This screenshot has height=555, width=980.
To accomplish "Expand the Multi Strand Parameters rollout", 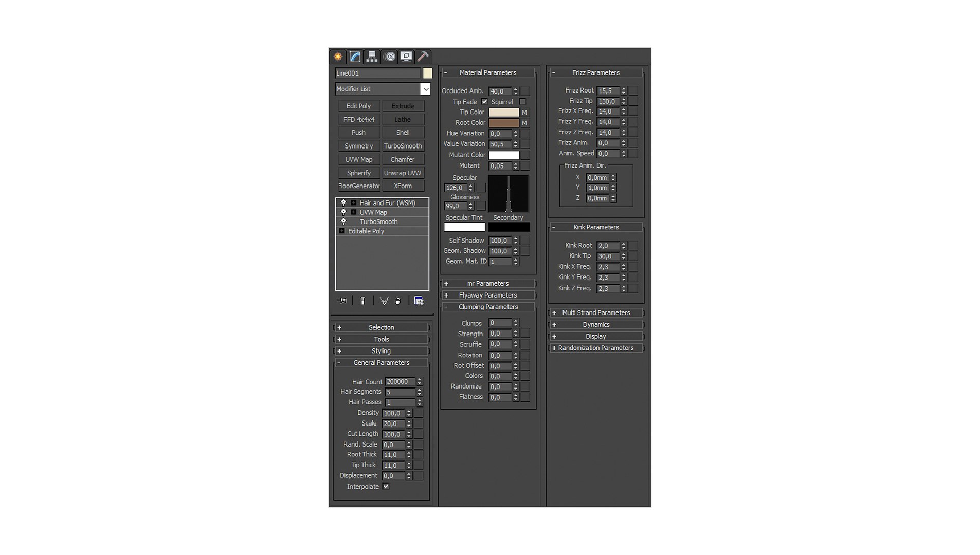I will tap(596, 313).
